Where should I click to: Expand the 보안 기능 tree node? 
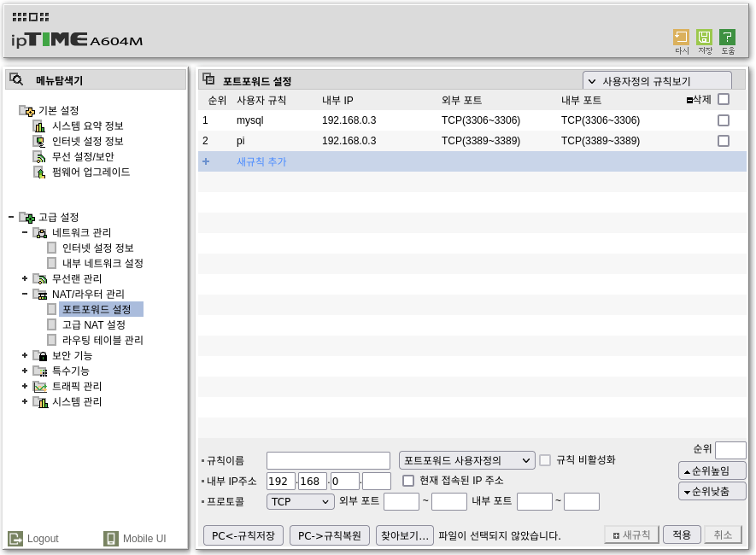coord(25,355)
